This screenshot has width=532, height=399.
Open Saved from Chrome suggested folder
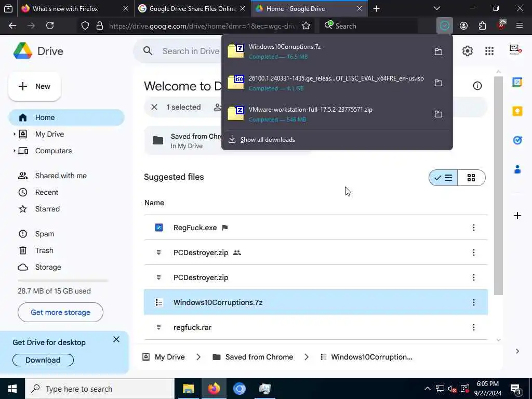(183, 141)
